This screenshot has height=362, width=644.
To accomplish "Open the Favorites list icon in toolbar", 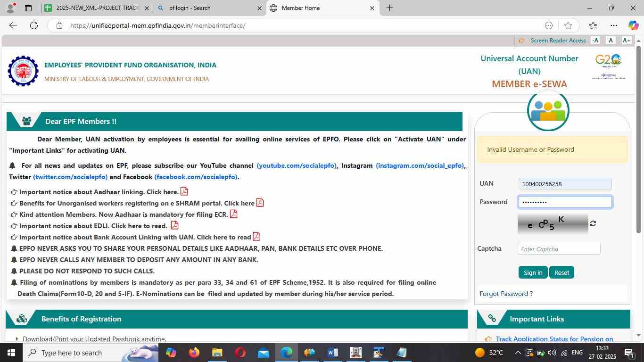I will 593,25.
